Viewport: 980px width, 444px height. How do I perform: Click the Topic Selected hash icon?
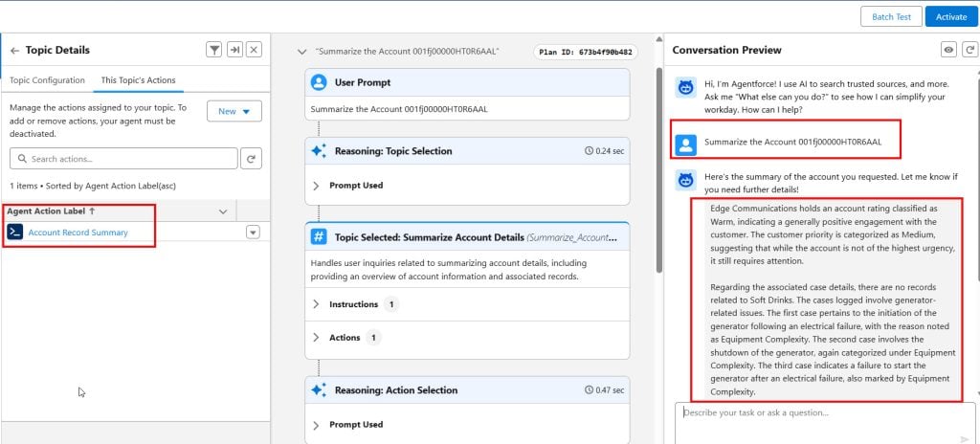pos(319,237)
